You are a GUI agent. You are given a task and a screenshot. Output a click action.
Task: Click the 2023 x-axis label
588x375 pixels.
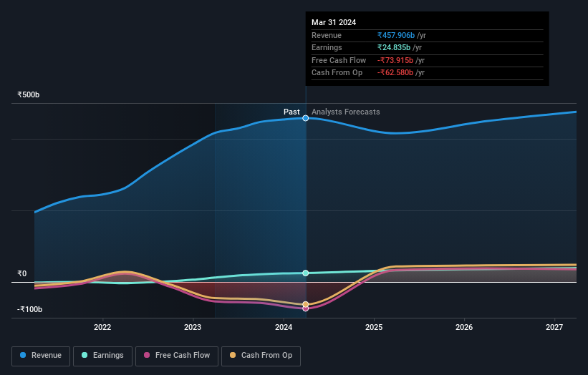pos(193,328)
